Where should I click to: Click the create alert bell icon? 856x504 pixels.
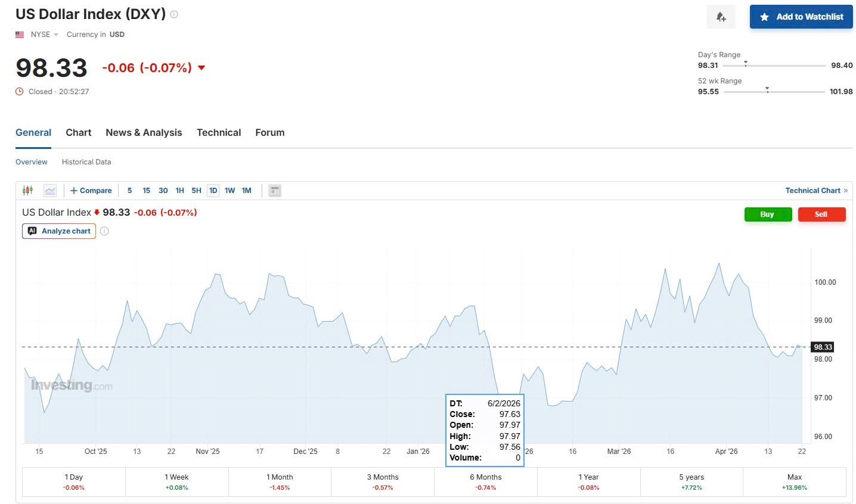click(721, 17)
